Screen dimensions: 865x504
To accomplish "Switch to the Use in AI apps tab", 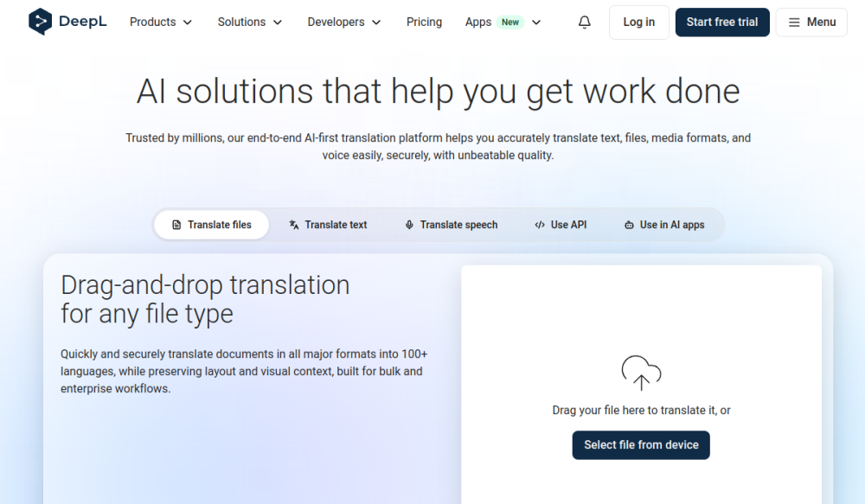I will [x=664, y=225].
